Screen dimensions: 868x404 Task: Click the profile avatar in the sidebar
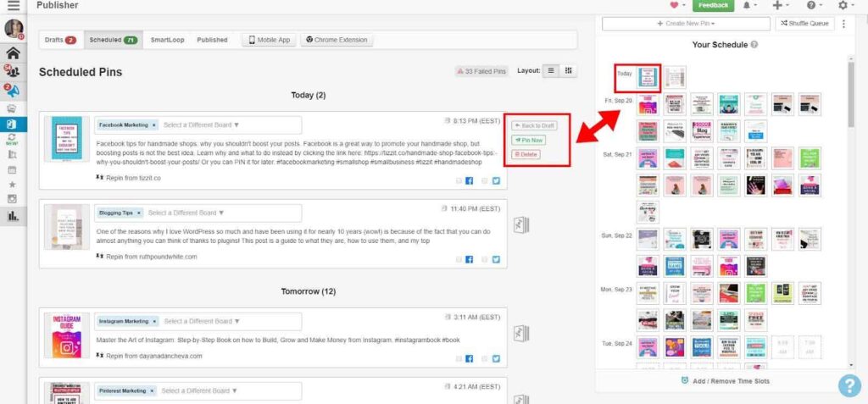14,29
